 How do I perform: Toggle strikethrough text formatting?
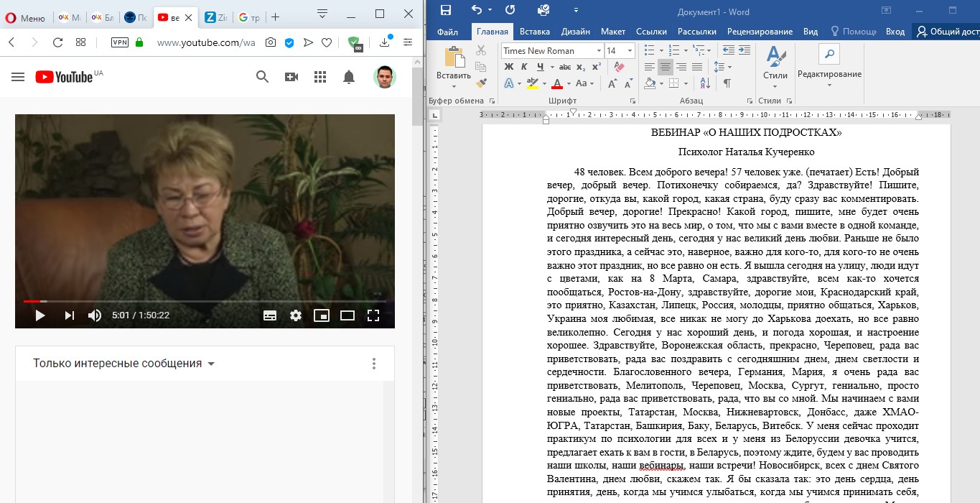click(x=565, y=67)
